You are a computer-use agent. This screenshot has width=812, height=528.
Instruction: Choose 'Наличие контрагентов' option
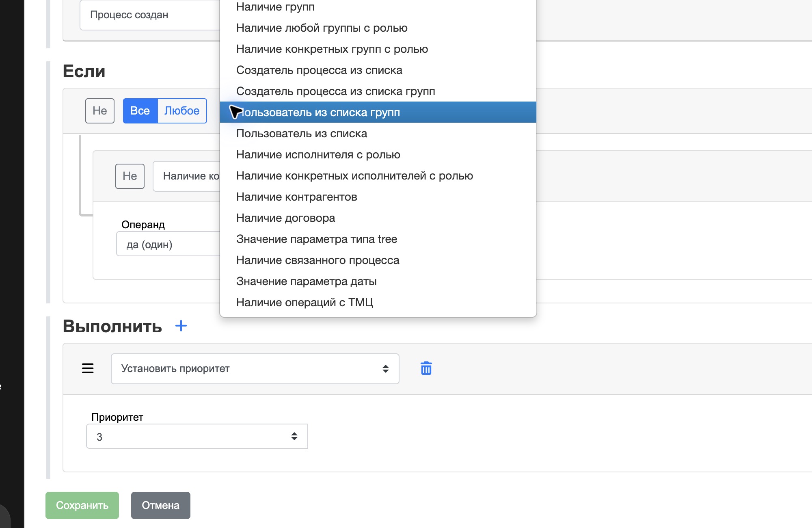click(378, 197)
